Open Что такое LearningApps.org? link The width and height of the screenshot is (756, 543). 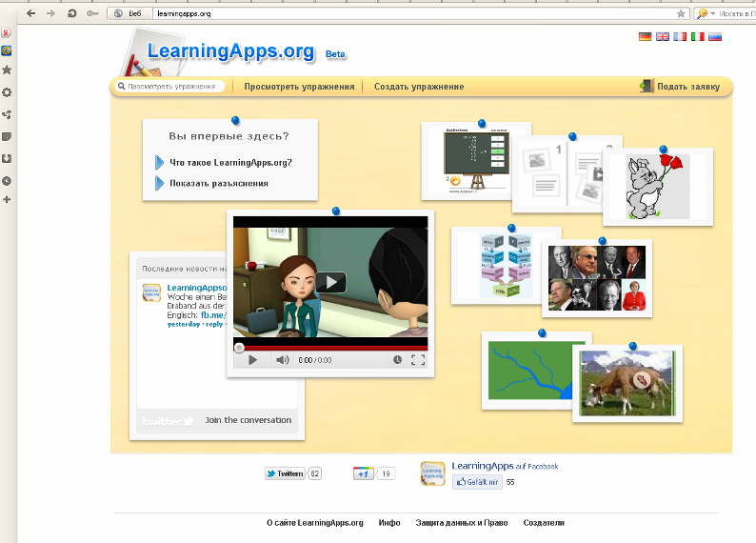[230, 163]
